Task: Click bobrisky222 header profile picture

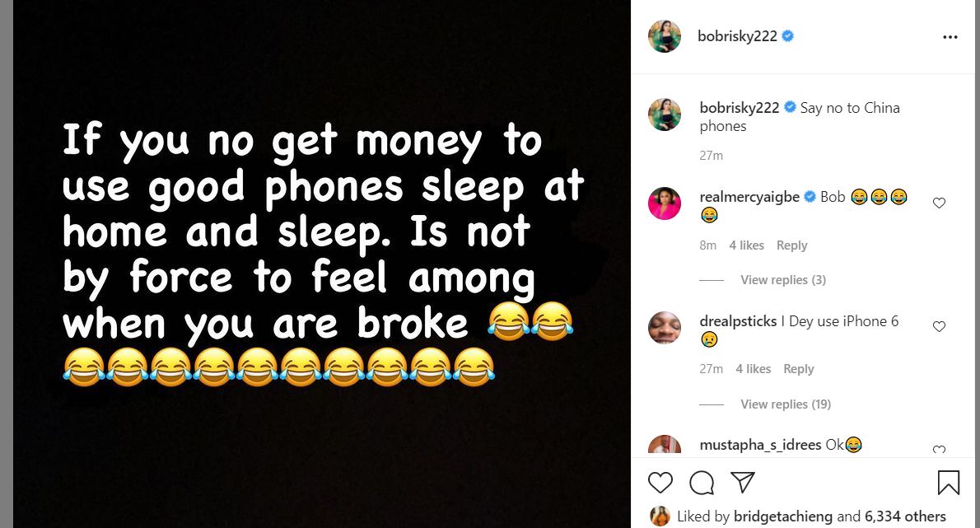Action: click(x=665, y=36)
